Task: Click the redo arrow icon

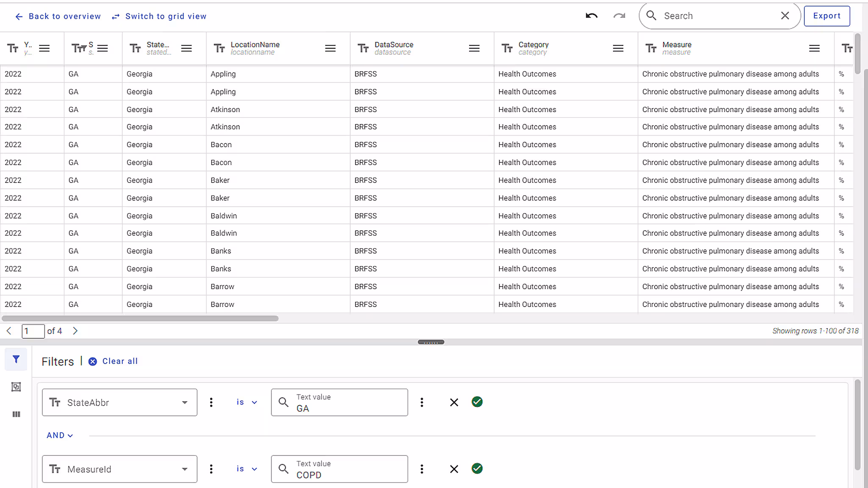Action: [619, 16]
